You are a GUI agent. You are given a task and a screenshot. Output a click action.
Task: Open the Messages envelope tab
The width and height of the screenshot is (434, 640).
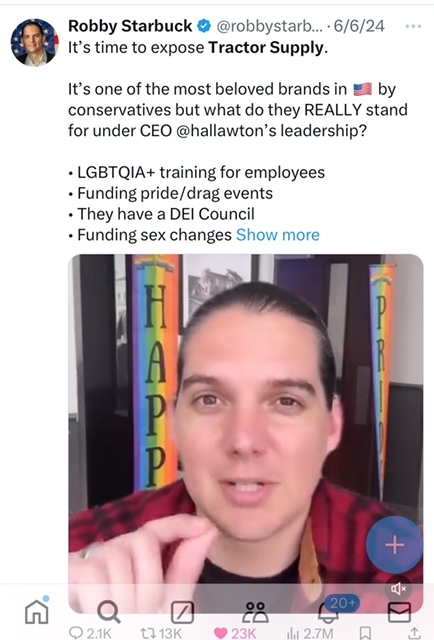pos(399,611)
